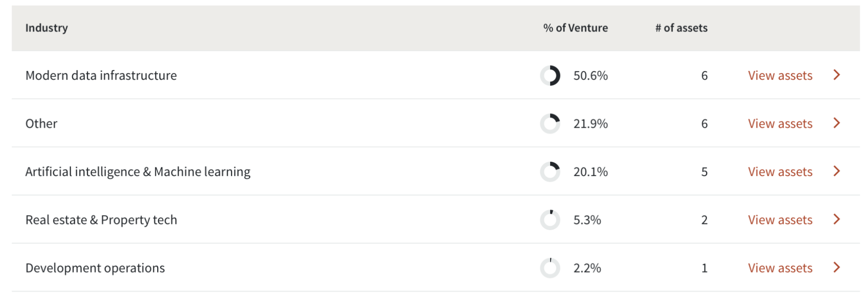Select the Development operations row label
Screen dimensions: 868x297
click(x=95, y=268)
